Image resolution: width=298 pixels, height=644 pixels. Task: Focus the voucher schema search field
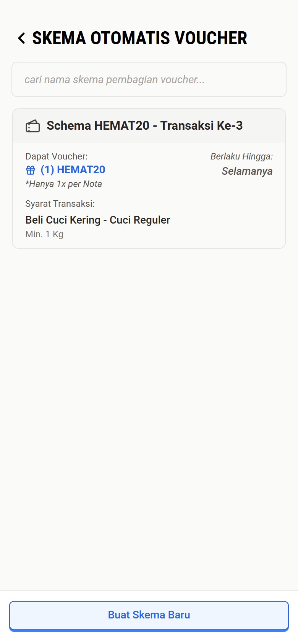tap(149, 79)
